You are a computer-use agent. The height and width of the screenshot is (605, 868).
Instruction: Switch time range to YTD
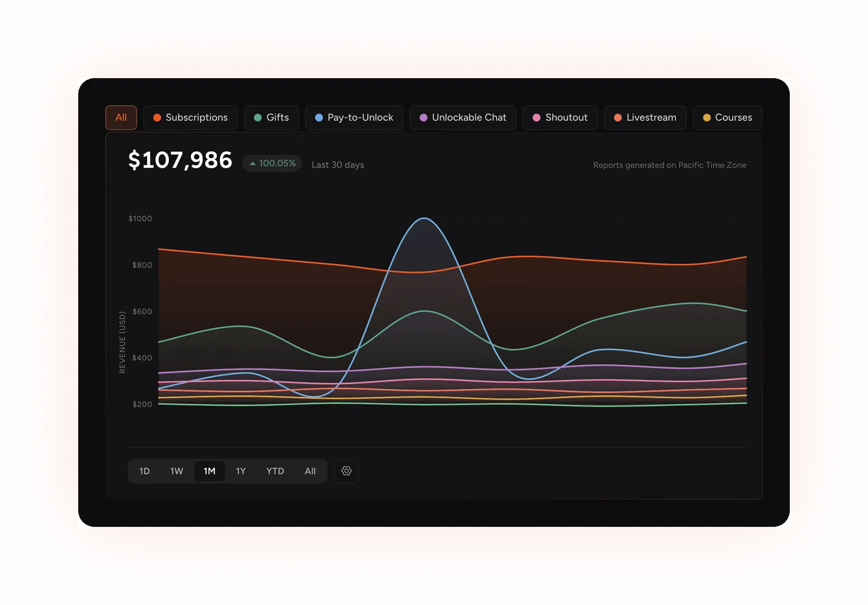point(275,471)
